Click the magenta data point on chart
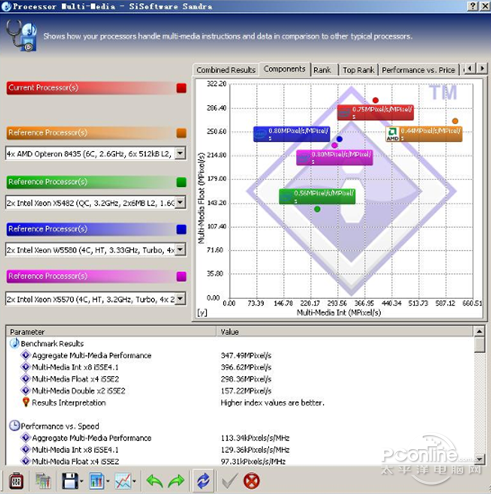The height and width of the screenshot is (495, 491). click(x=334, y=145)
